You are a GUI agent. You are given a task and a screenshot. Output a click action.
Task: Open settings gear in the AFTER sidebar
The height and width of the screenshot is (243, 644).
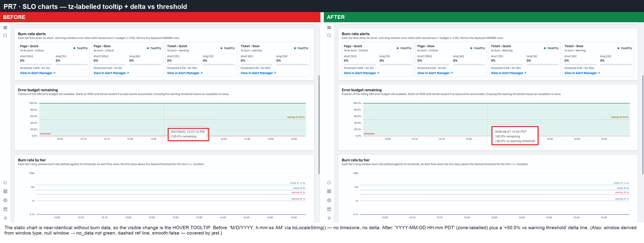[x=329, y=200]
